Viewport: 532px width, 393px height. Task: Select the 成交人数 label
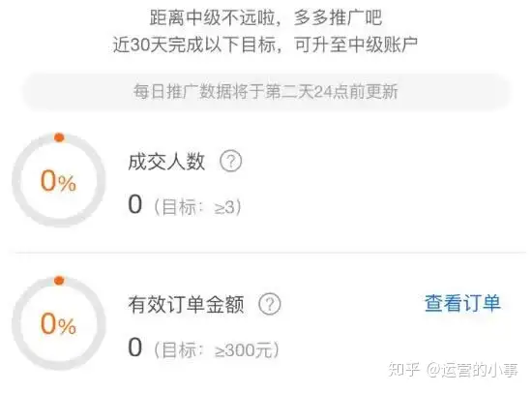pos(166,162)
